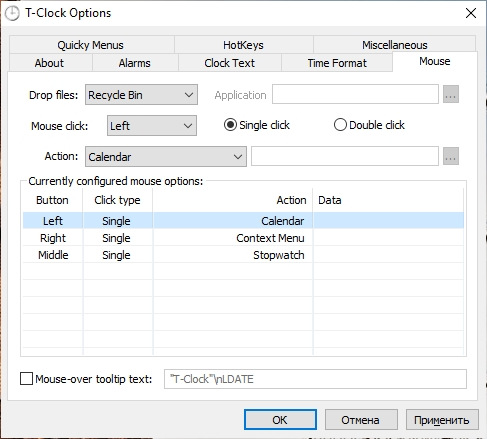Viewport: 487px width, 439px height.
Task: Click browse button next to Action data field
Action: click(x=451, y=156)
